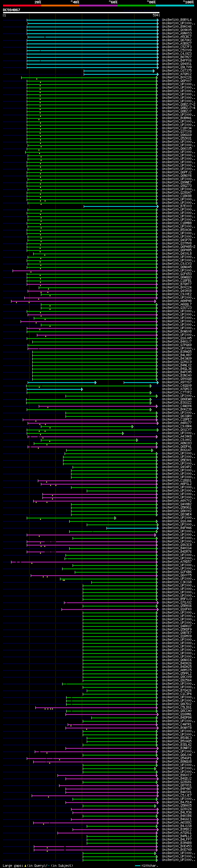Open hit UniRef100_A7QMI3
Viewport: 197px width, 868px height.
(177, 389)
